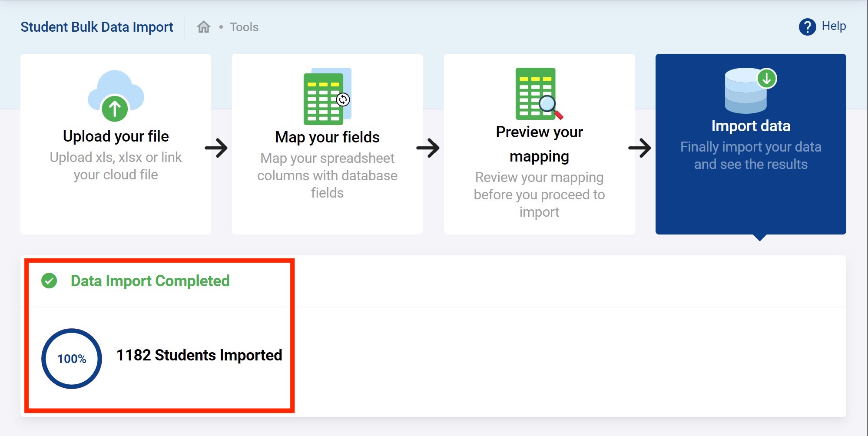Click the Student Bulk Data Import title
This screenshot has height=436, width=868.
coord(97,27)
